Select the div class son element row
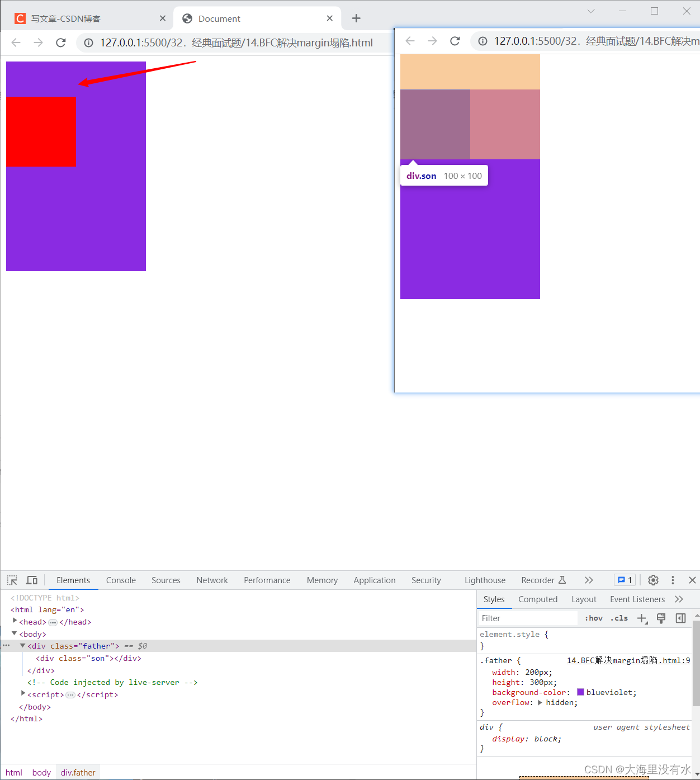700x780 pixels. click(238, 658)
